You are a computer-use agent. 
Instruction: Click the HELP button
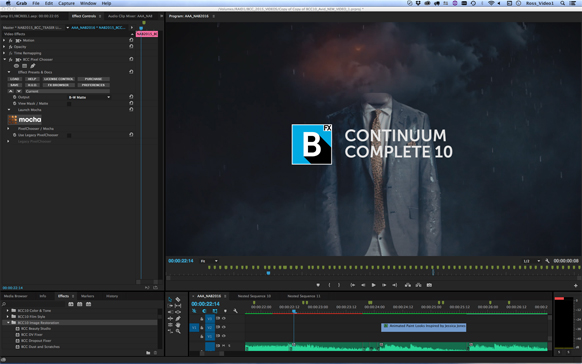32,79
